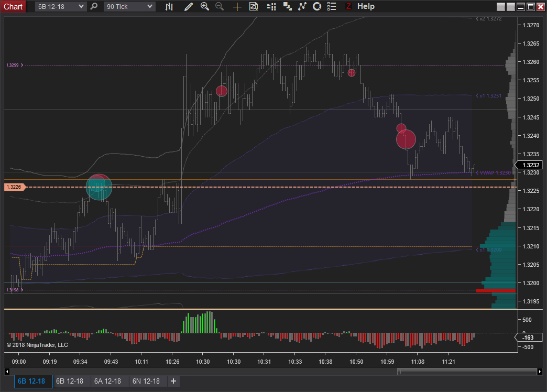Click the largest red bubble near 1.3240

point(406,139)
